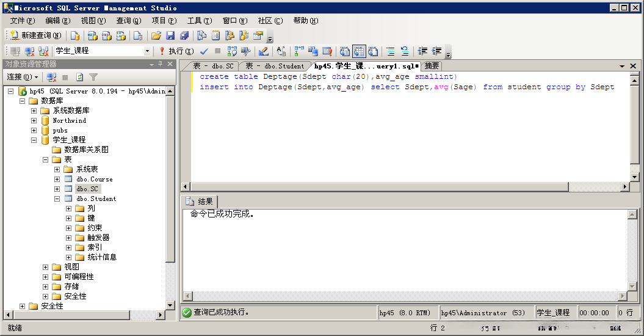
Task: Switch output to Results to Text
Action: click(345, 51)
